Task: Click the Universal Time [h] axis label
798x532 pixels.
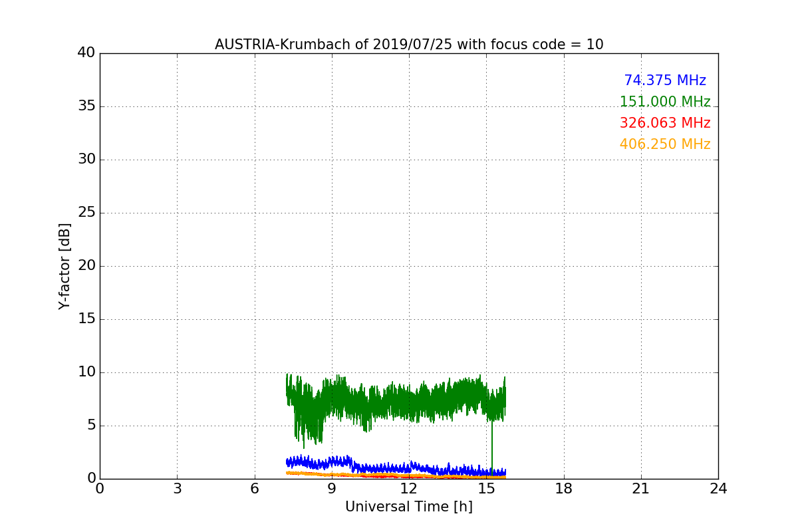Action: point(408,507)
